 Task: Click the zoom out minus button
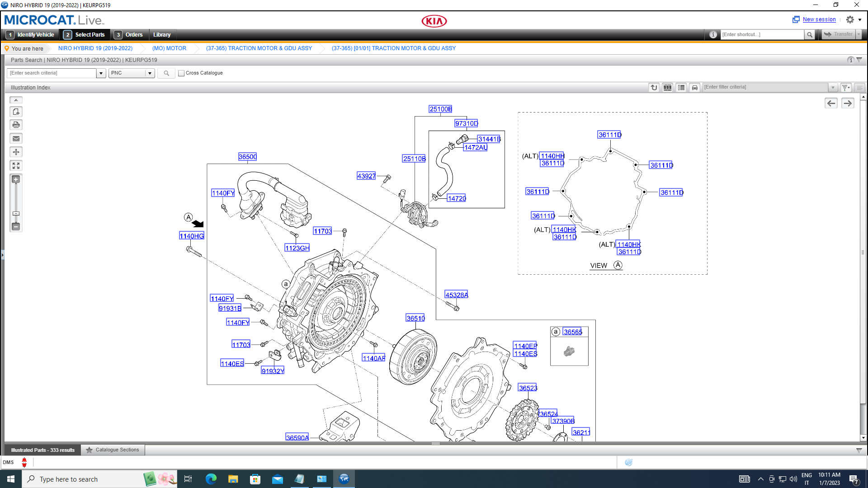click(16, 226)
